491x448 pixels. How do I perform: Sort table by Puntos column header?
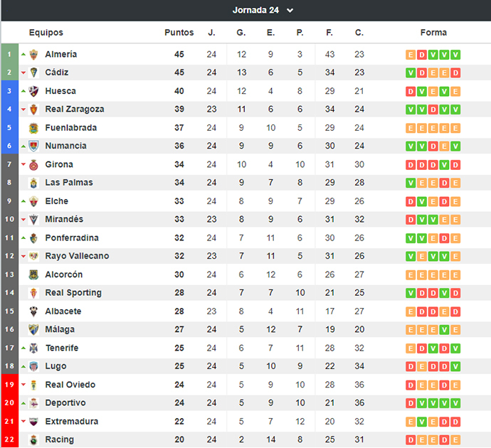179,33
